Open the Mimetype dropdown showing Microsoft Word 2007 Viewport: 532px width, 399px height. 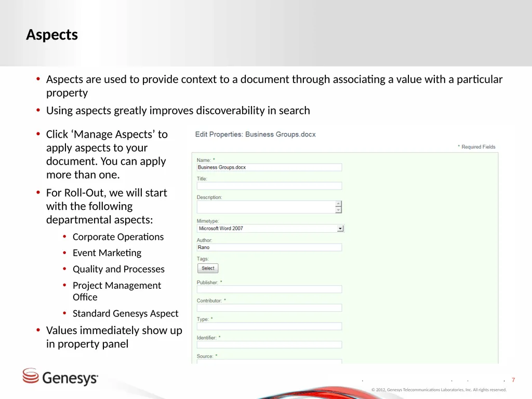coord(270,229)
